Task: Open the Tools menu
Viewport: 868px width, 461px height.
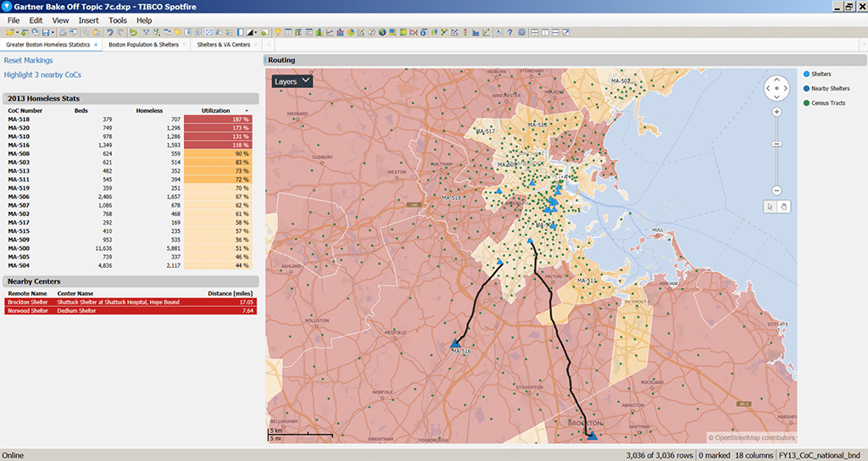Action: click(117, 20)
